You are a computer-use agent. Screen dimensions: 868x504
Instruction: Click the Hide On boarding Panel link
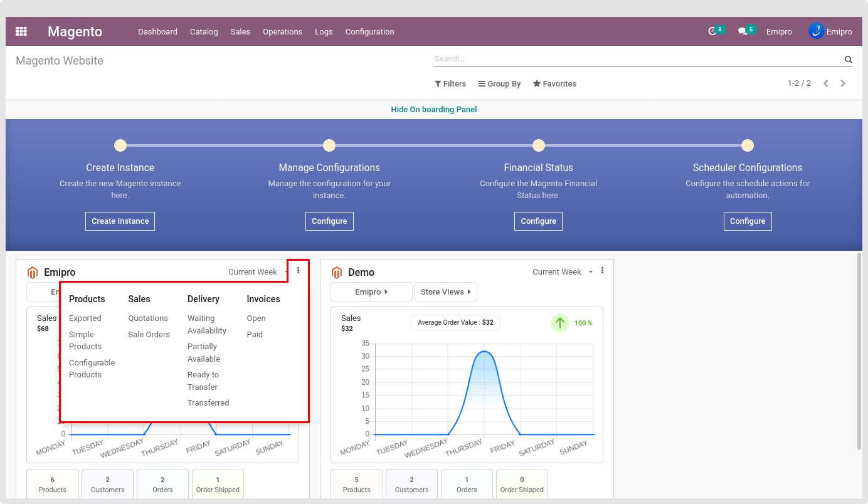click(x=434, y=110)
